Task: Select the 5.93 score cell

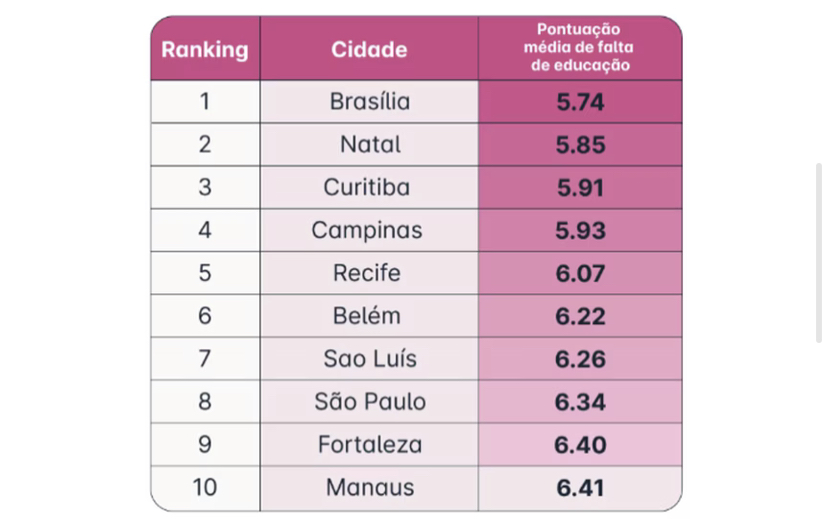Action: pyautogui.click(x=580, y=230)
